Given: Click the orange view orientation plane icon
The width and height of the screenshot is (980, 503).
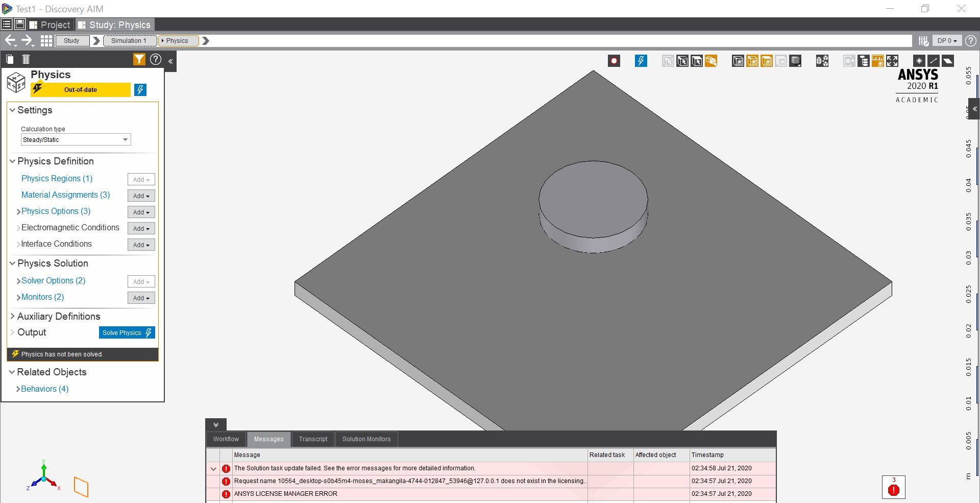Looking at the screenshot, I should 81,487.
